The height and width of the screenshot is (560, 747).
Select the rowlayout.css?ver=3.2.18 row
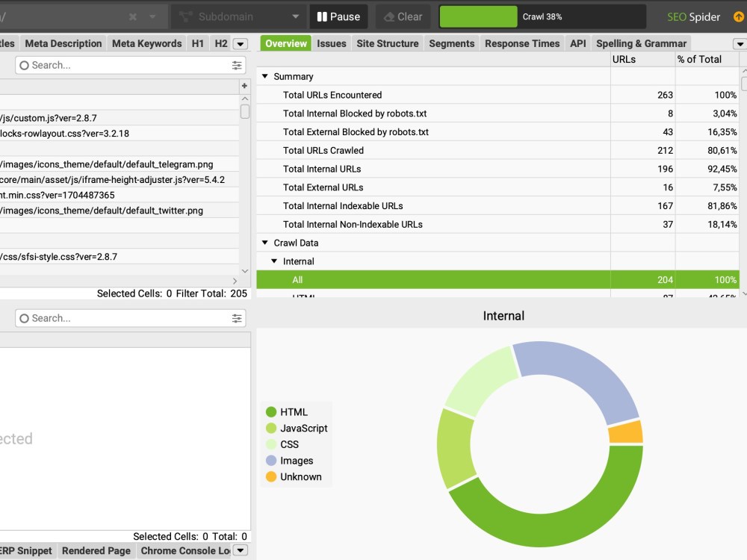click(x=119, y=134)
